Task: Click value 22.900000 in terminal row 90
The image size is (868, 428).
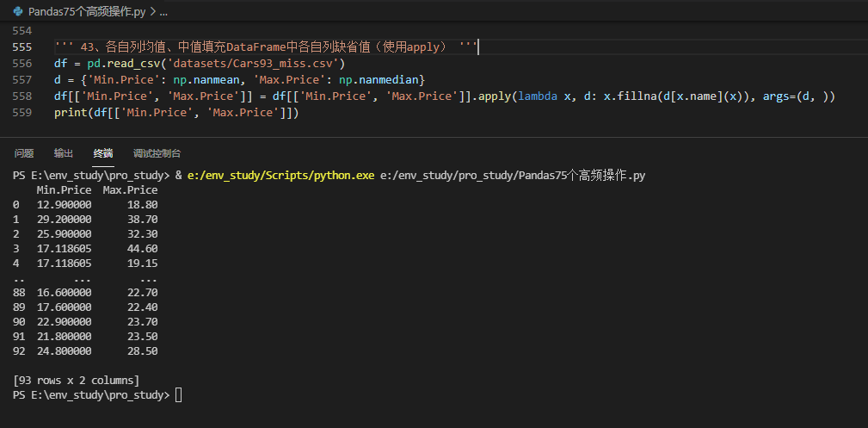Action: pos(65,322)
